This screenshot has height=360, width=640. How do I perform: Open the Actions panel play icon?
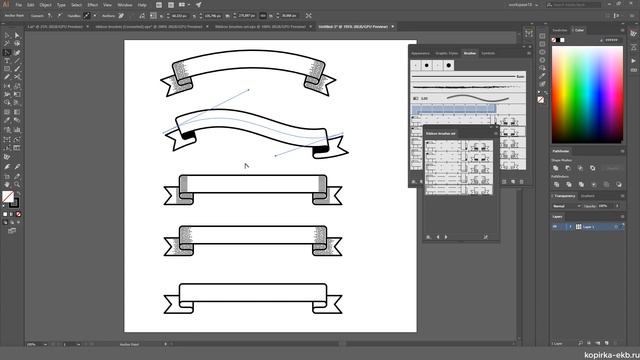[x=633, y=61]
